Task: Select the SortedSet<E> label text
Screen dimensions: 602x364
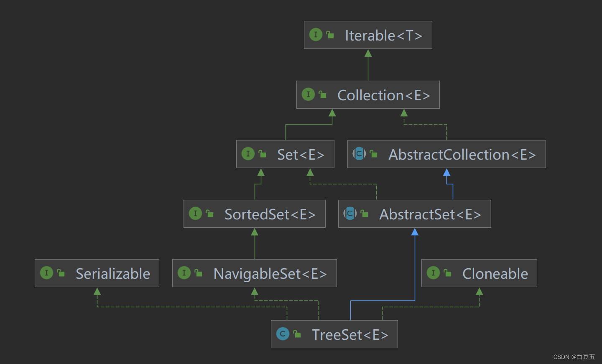Action: [x=270, y=214]
